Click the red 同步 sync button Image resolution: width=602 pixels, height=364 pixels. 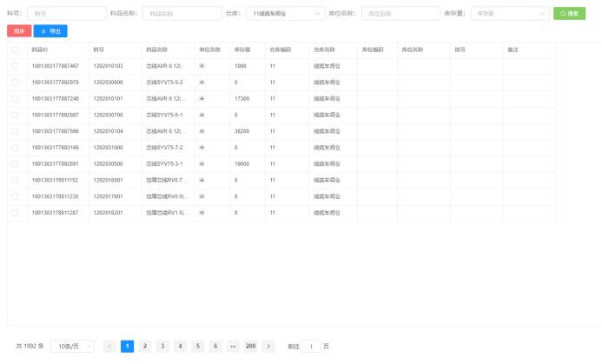pos(18,30)
